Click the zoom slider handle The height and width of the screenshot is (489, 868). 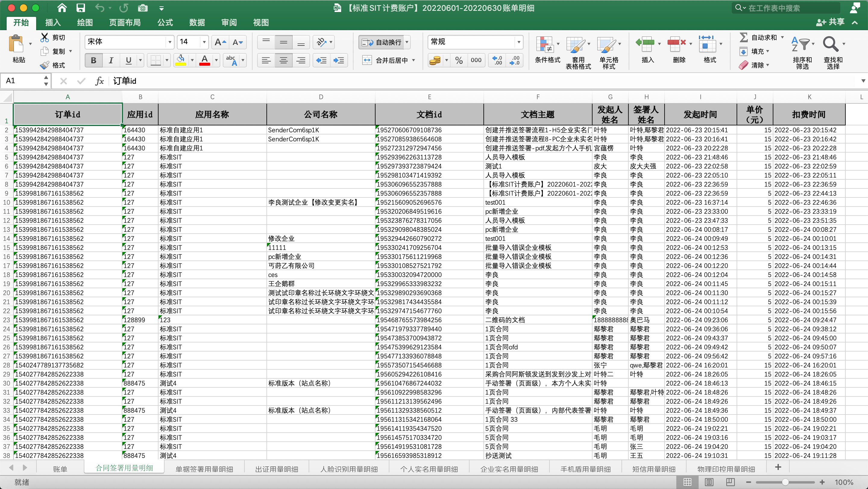(x=785, y=482)
